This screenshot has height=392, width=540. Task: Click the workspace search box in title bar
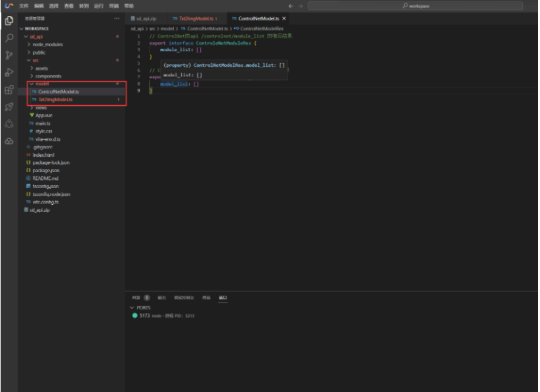tap(415, 6)
